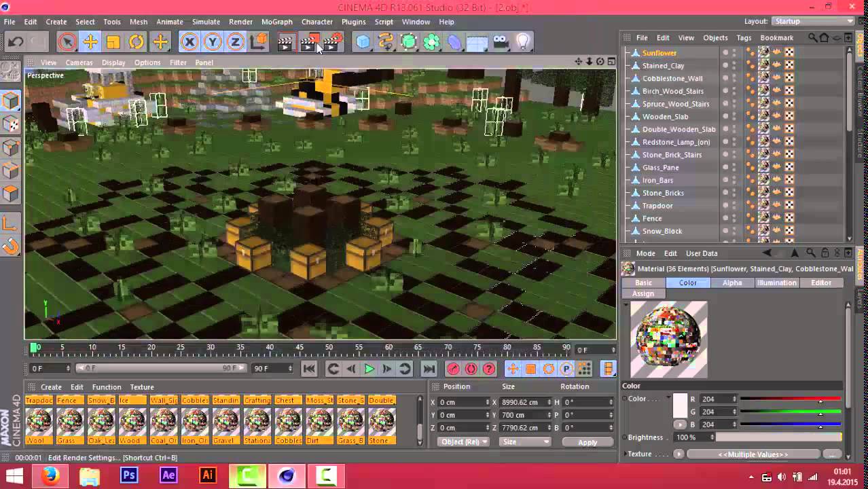Switch to the Illumination tab
868x489 pixels.
click(x=776, y=283)
